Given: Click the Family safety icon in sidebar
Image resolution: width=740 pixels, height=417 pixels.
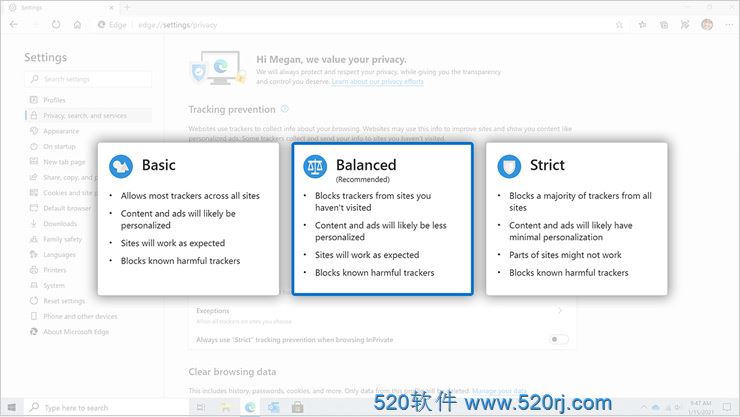Looking at the screenshot, I should (34, 239).
